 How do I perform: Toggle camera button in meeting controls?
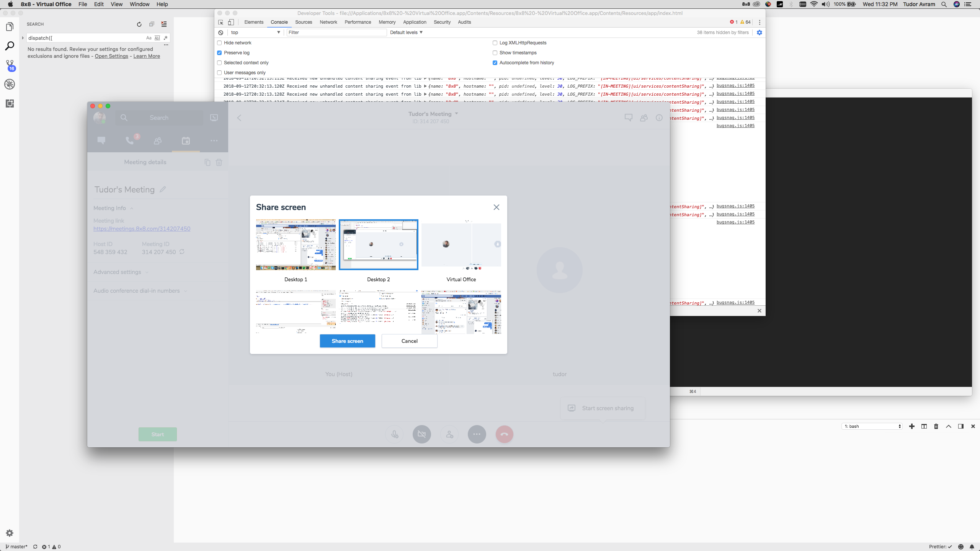421,434
